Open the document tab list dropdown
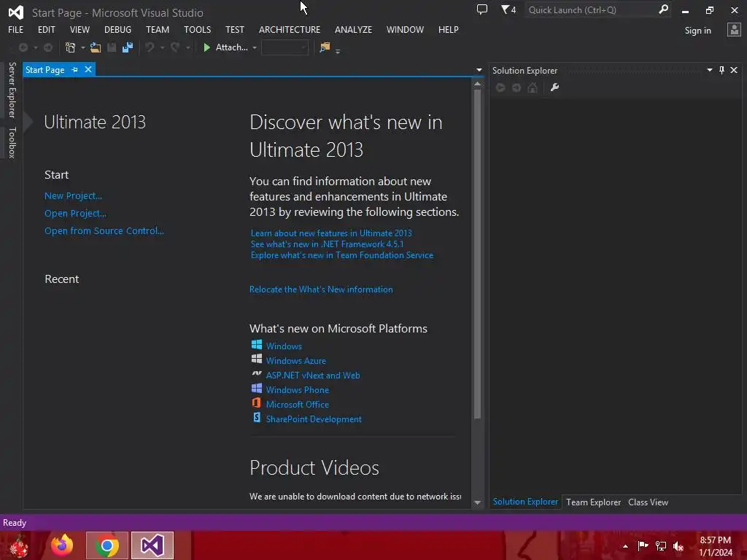This screenshot has width=747, height=560. (x=479, y=70)
